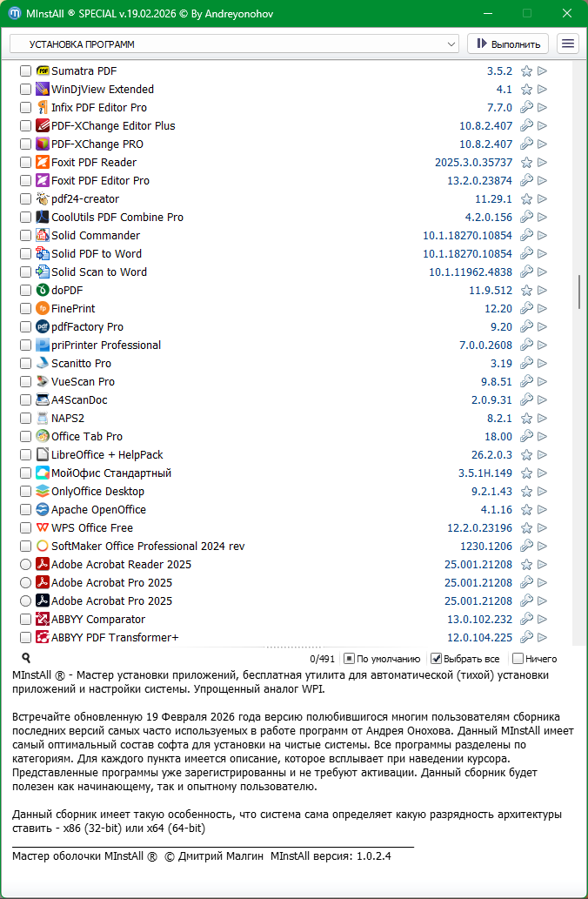The width and height of the screenshot is (588, 899).
Task: Click the search magnifier icon
Action: tap(26, 659)
